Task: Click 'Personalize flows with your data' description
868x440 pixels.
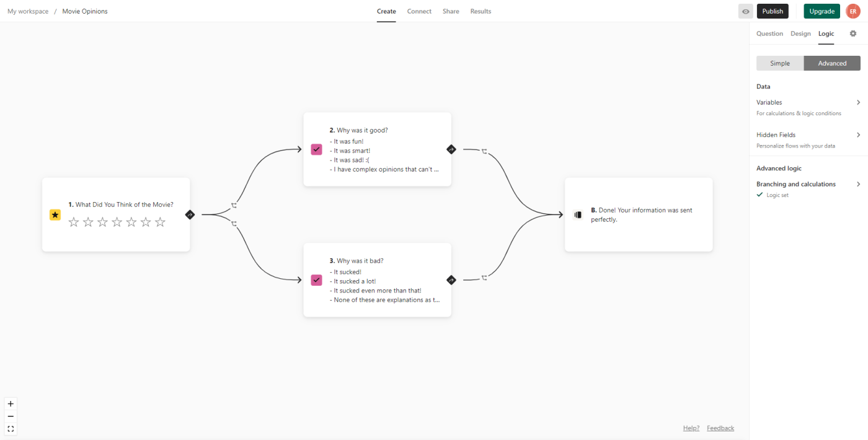Action: pos(795,146)
